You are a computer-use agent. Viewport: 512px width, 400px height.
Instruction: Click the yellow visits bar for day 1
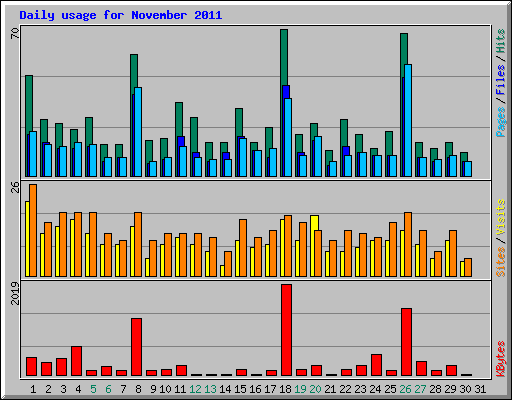pyautogui.click(x=27, y=239)
